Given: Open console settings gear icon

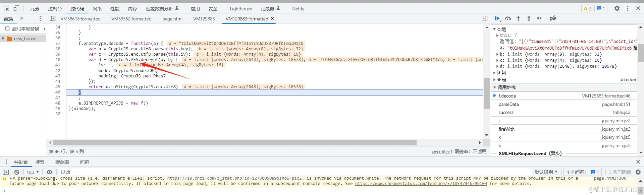Looking at the screenshot, I should [638, 172].
